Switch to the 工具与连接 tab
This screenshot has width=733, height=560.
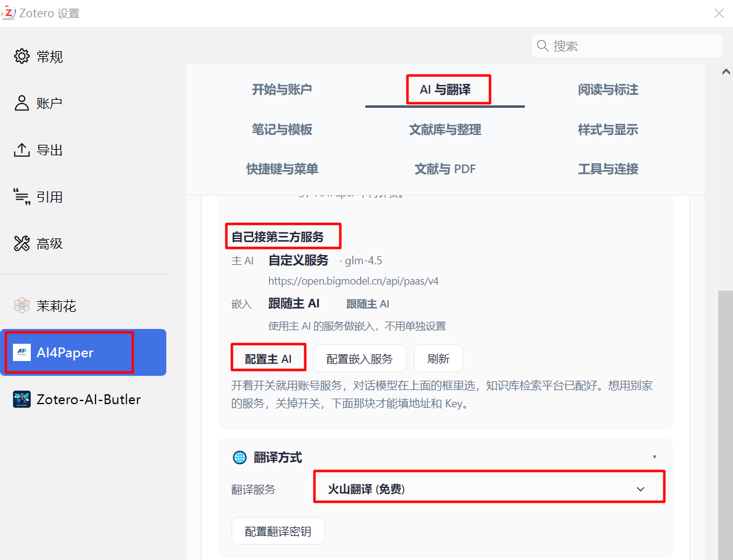[x=608, y=169]
